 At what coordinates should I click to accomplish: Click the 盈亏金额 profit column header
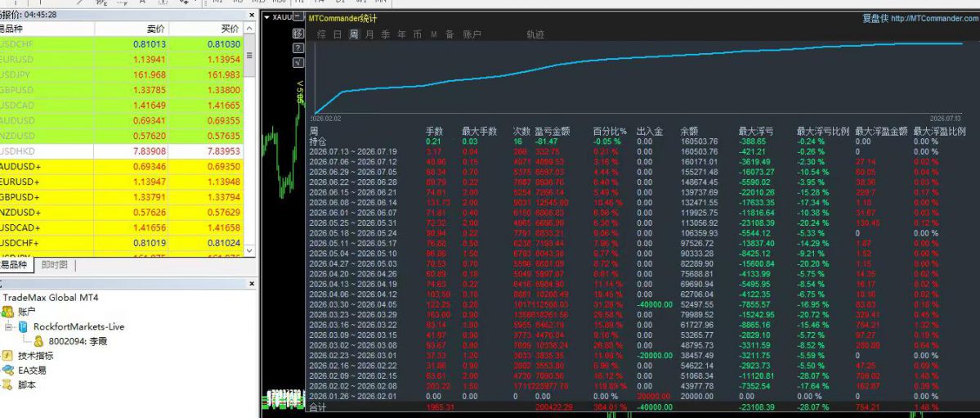tap(552, 132)
